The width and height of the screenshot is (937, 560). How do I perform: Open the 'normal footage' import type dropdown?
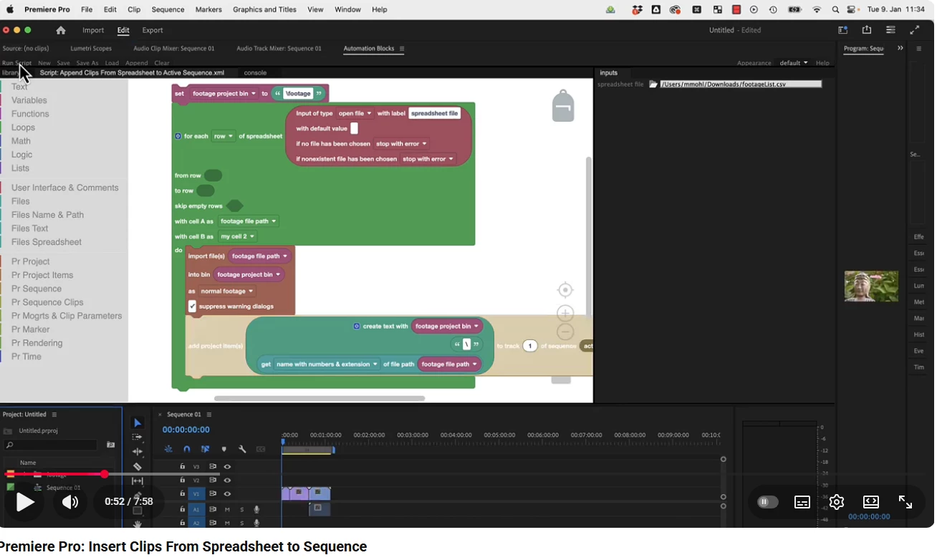point(226,291)
